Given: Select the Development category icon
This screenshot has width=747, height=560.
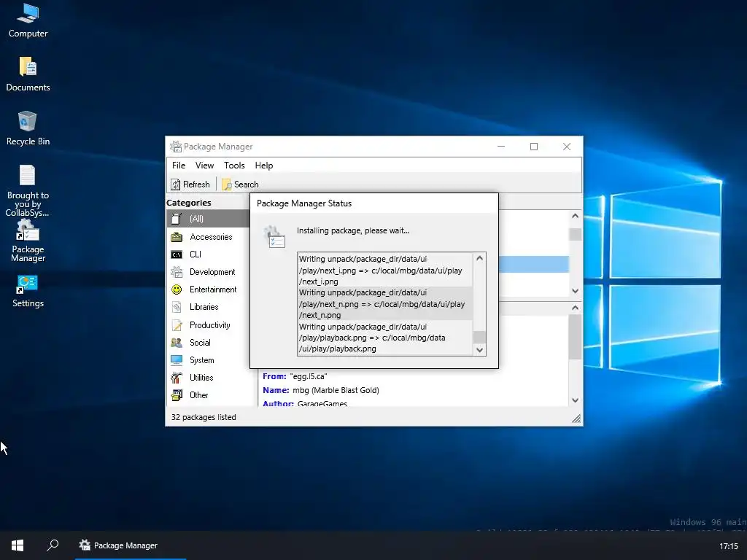Looking at the screenshot, I should tap(177, 272).
